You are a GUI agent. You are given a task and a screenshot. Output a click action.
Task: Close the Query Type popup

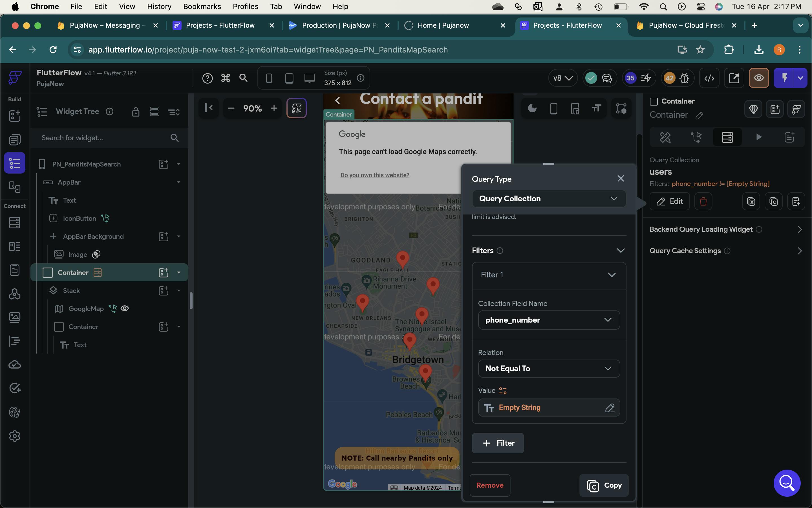pos(621,178)
